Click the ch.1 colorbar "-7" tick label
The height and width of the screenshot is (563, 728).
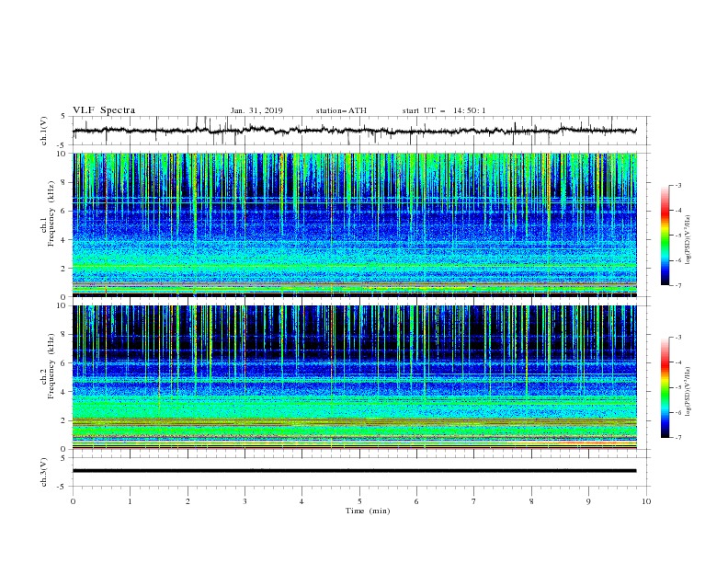point(677,285)
